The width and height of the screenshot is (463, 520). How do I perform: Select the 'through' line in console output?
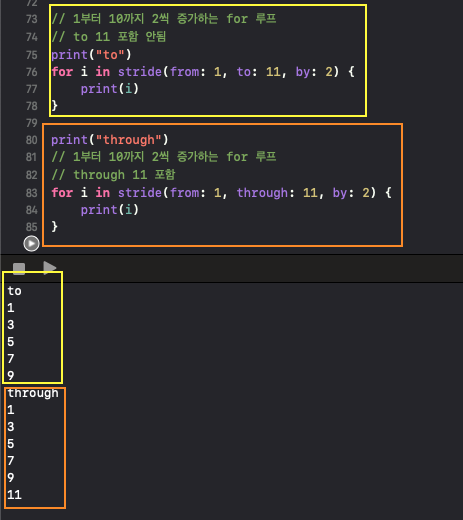(x=33, y=393)
